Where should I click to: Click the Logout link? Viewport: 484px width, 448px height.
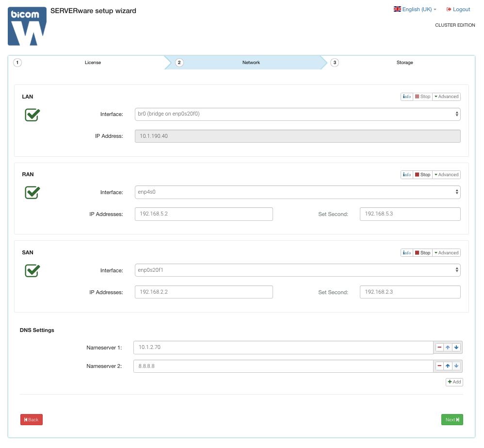click(x=458, y=9)
